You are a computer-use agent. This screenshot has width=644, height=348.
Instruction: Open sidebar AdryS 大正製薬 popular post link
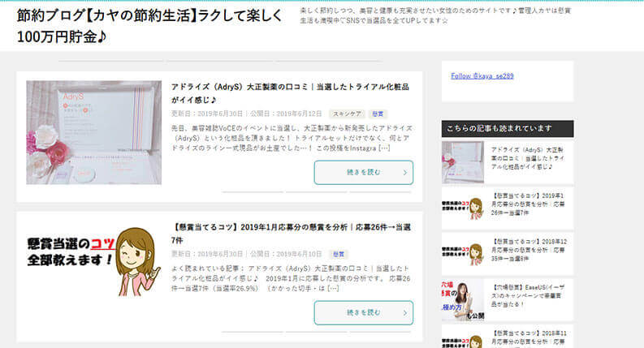click(528, 158)
